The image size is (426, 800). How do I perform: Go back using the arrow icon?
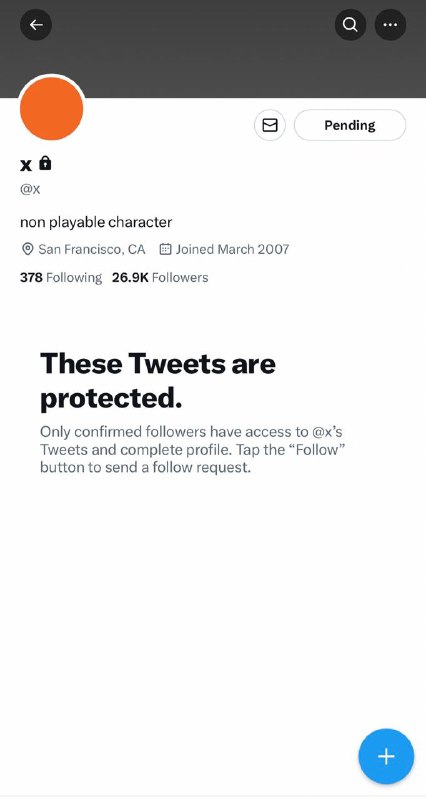point(36,24)
